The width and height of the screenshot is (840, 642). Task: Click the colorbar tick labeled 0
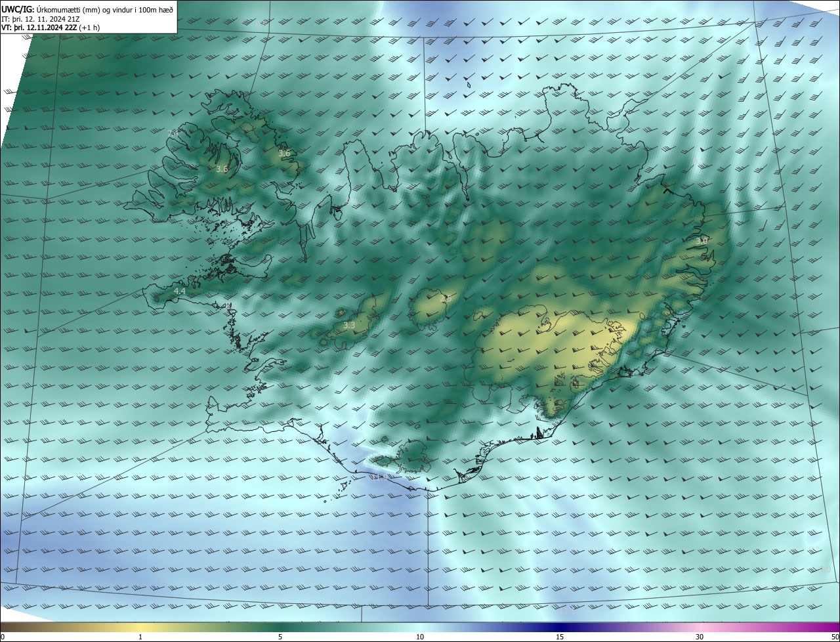click(2, 637)
